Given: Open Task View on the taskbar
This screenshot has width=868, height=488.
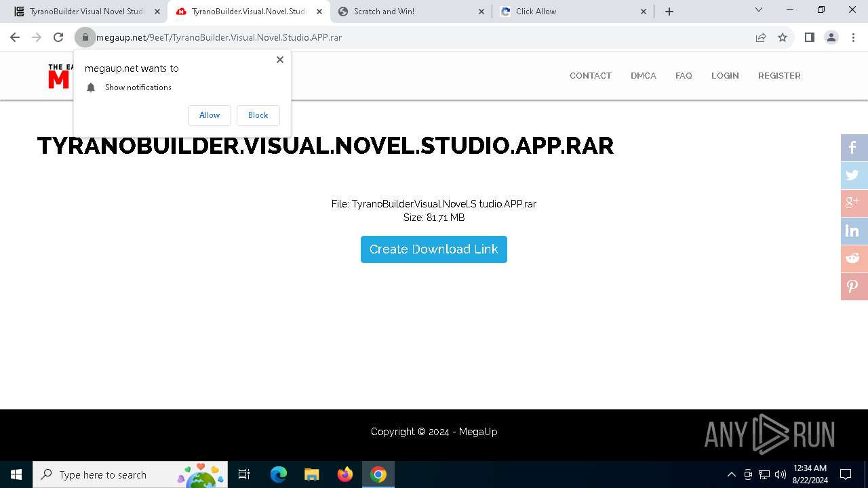Looking at the screenshot, I should 244,474.
